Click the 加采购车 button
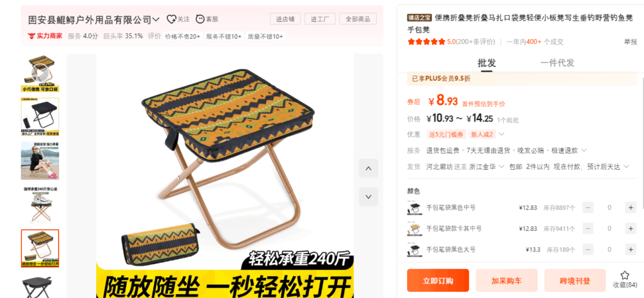Image resolution: width=644 pixels, height=298 pixels. pyautogui.click(x=506, y=281)
